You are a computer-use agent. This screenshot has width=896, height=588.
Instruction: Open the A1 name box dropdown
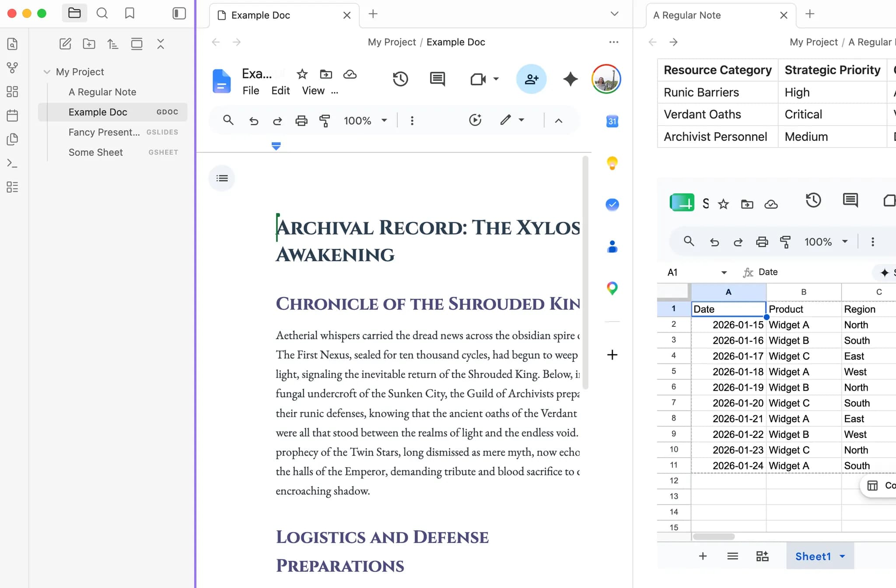pos(724,273)
